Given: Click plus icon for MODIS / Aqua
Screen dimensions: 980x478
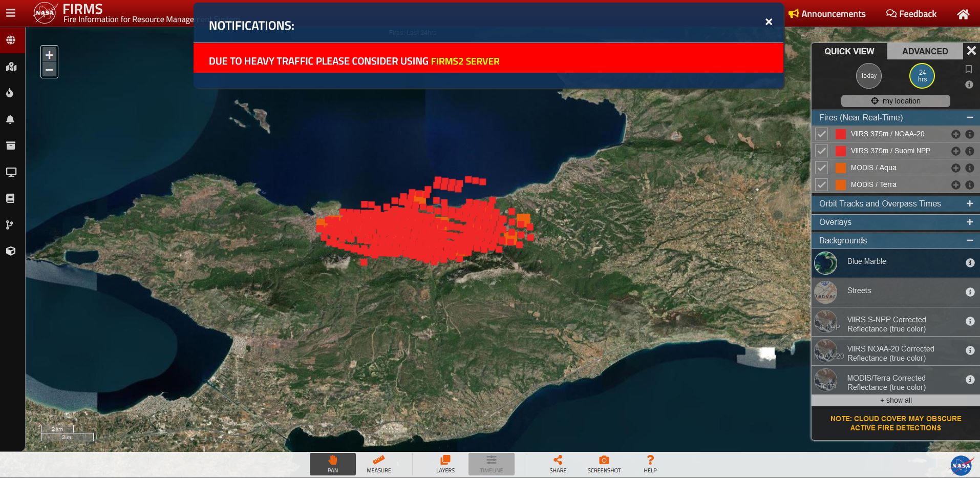Looking at the screenshot, I should point(955,168).
